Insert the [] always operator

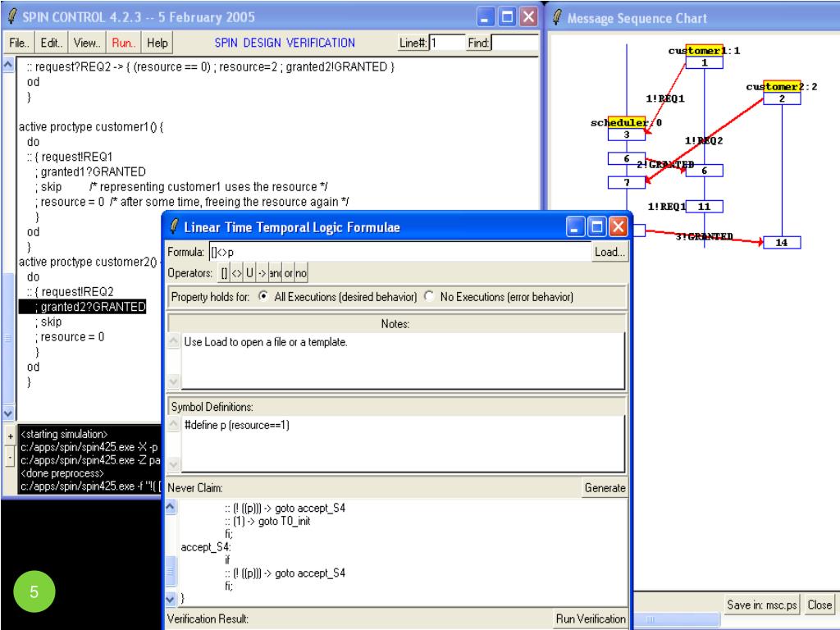[x=224, y=272]
